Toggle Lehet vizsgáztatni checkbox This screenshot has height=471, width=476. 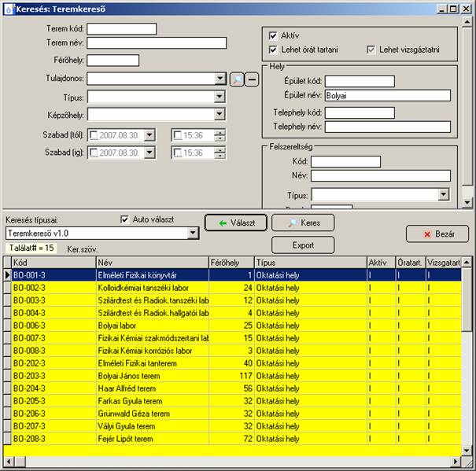pyautogui.click(x=371, y=50)
